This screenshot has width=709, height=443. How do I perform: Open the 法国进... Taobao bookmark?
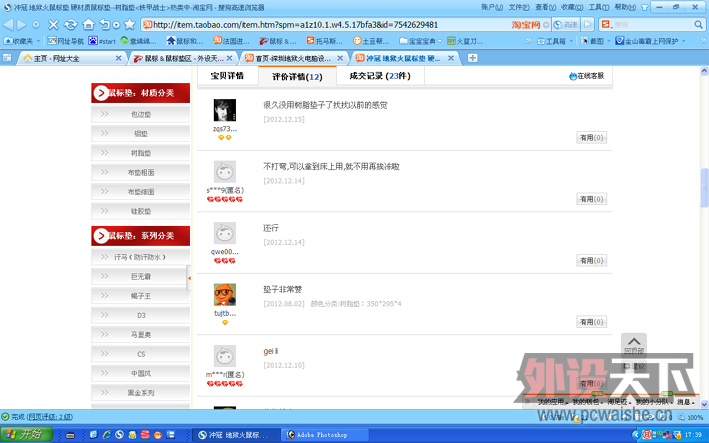[x=231, y=41]
